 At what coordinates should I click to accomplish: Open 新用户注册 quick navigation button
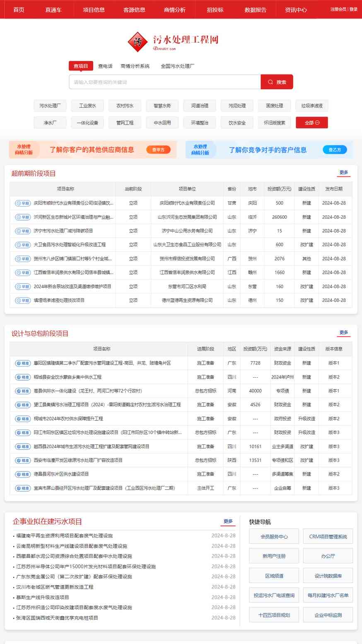click(274, 556)
